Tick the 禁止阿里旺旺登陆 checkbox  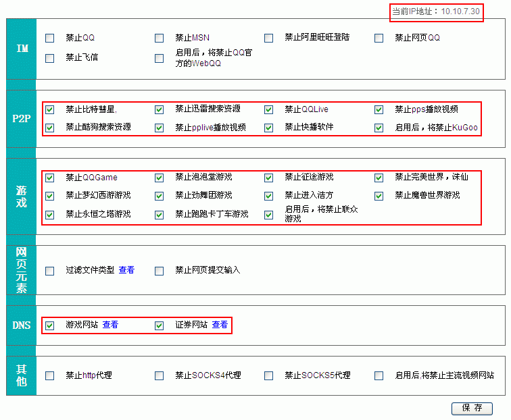point(268,38)
